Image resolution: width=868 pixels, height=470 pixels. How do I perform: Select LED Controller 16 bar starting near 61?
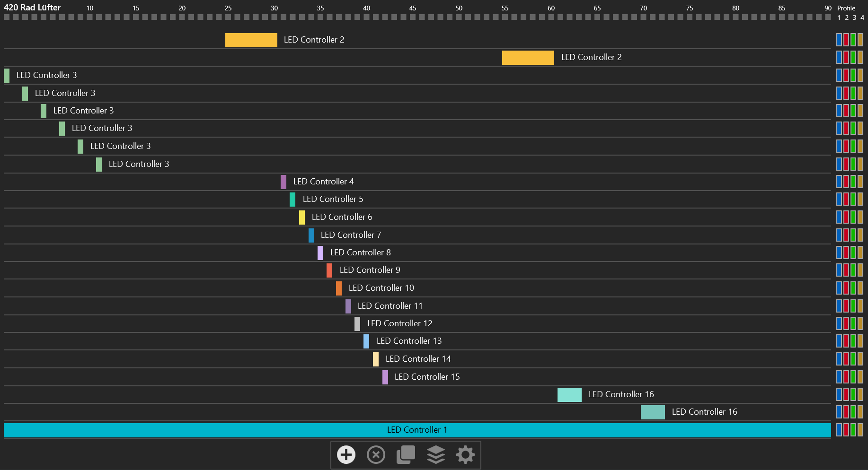569,395
